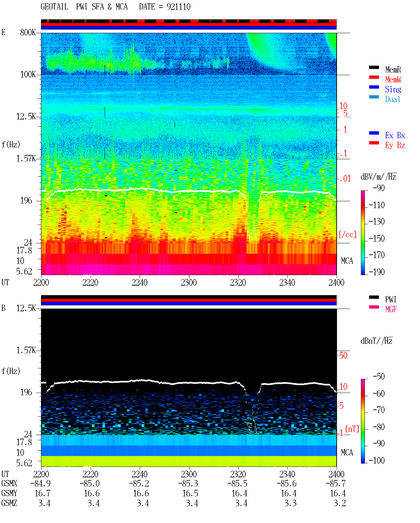Click the black PWI legend swatch
Screen dimensions: 420x523
point(374,297)
